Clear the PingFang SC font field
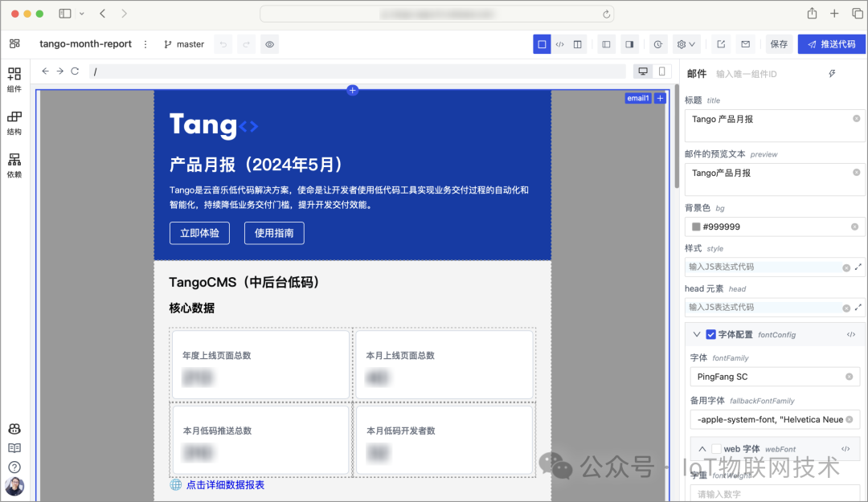Screen dimensions: 868x502 point(850,377)
